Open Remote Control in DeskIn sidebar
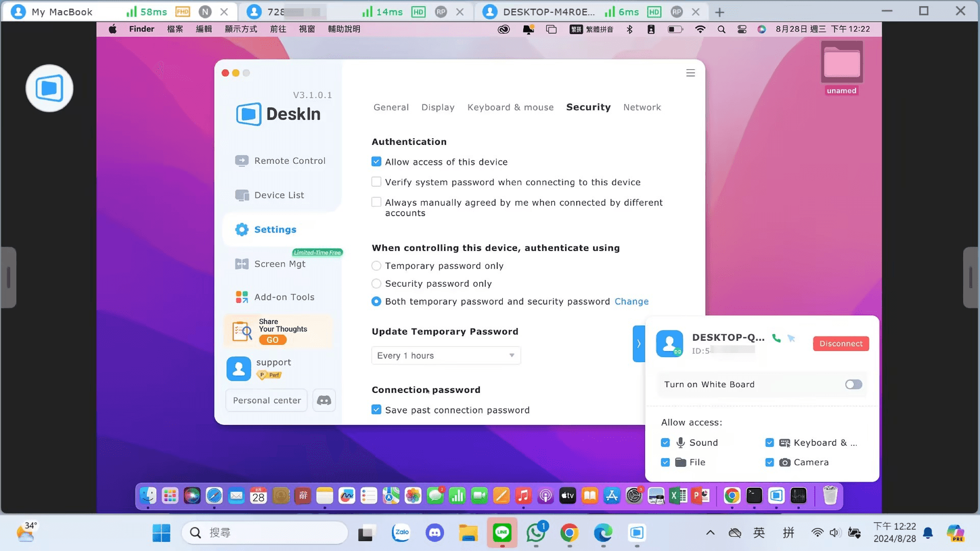The image size is (980, 551). coord(280,161)
